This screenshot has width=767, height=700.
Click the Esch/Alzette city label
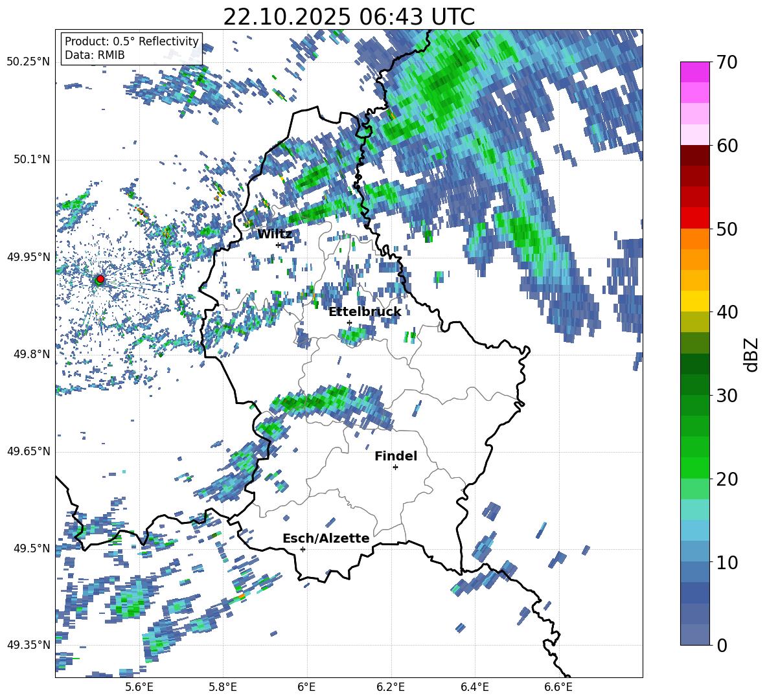(326, 539)
